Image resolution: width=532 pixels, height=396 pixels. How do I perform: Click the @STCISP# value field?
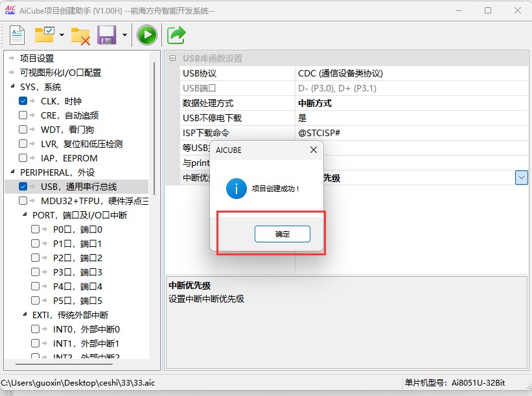[412, 133]
